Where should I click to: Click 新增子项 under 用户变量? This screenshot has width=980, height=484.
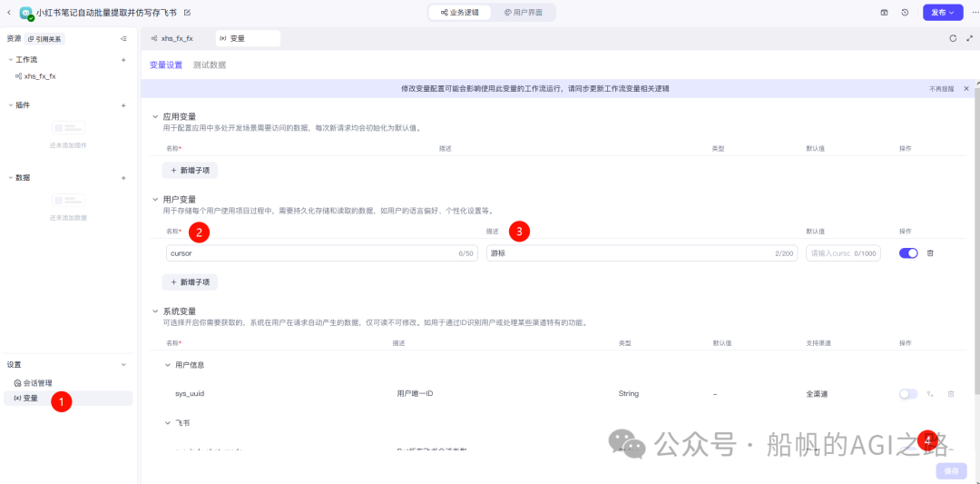(x=190, y=282)
